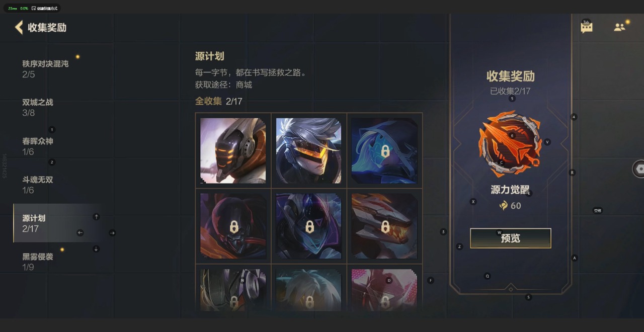The height and width of the screenshot is (332, 644).
Task: Click the 60 currency reward icon
Action: (x=504, y=205)
